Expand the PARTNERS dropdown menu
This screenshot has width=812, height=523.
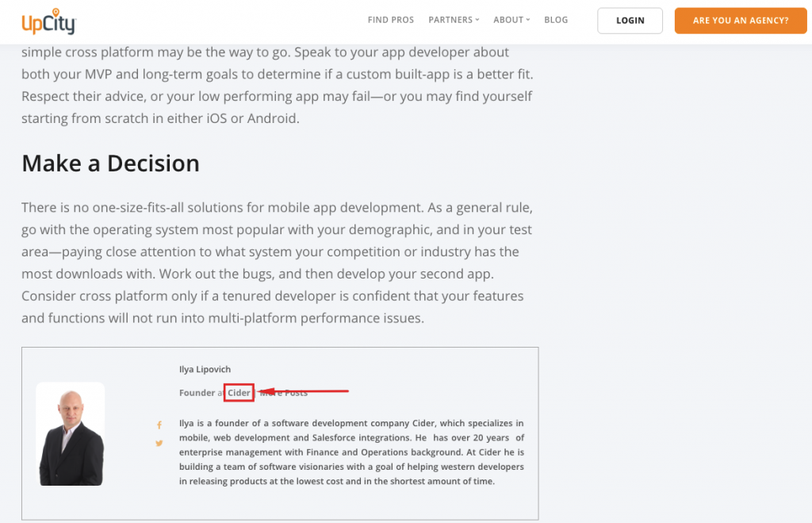(454, 20)
